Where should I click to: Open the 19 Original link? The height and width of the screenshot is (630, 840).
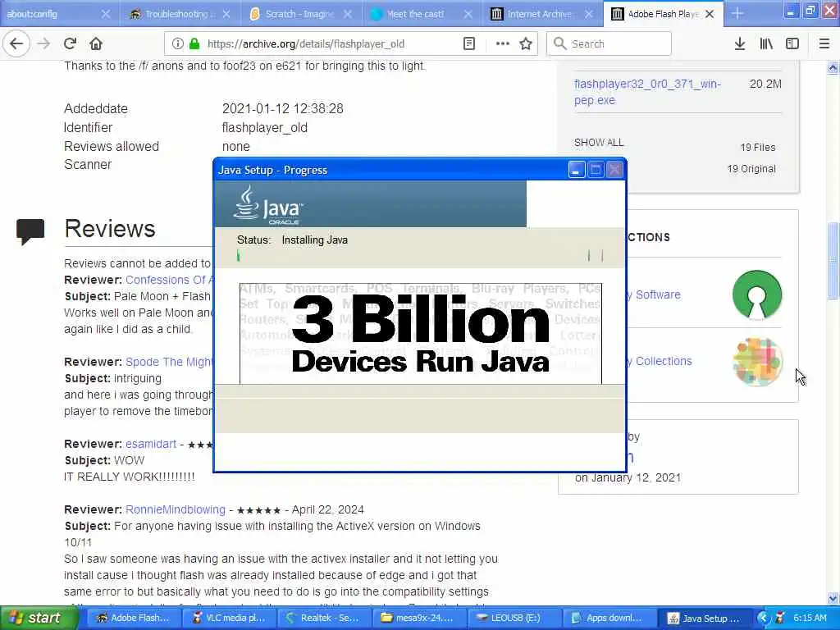[751, 169]
